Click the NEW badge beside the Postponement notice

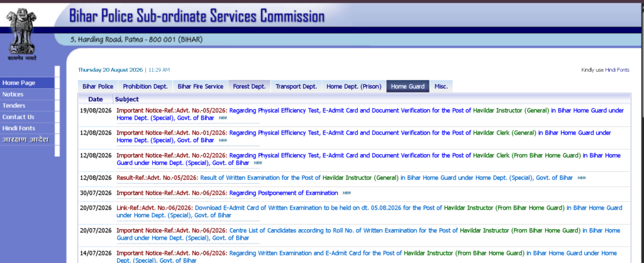[x=347, y=193]
